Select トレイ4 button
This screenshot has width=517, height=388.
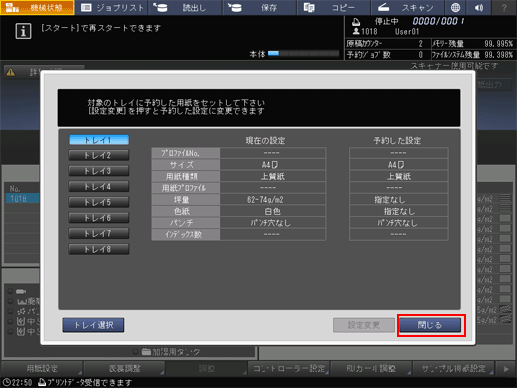click(x=99, y=187)
